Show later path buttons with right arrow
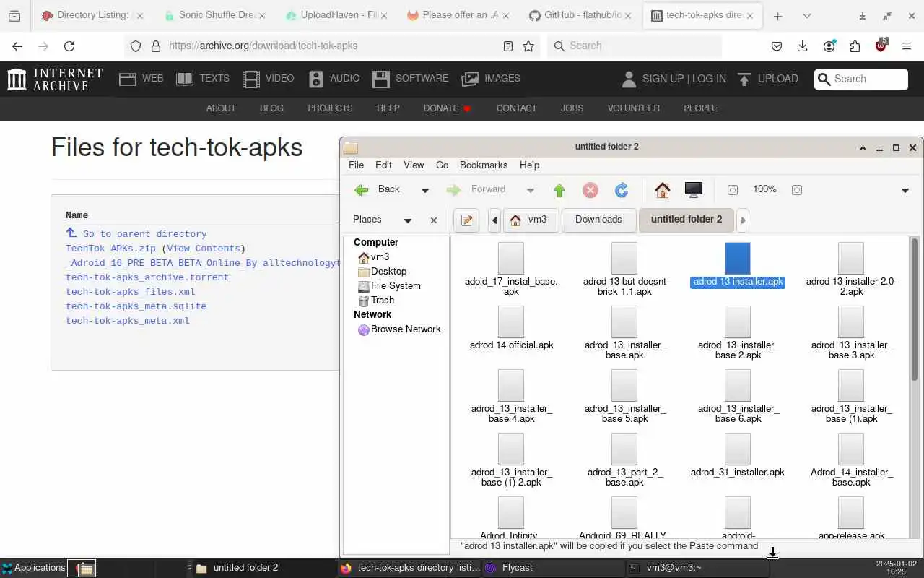The image size is (924, 578). (743, 220)
